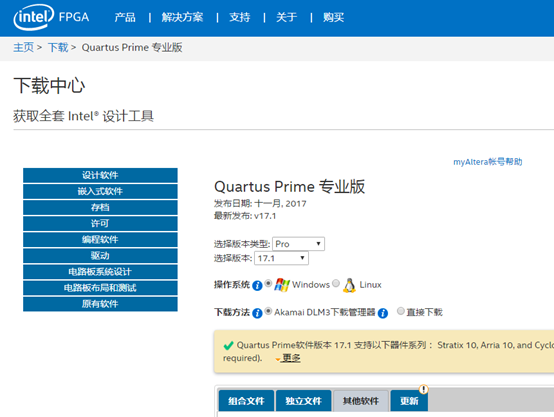The image size is (554, 417).
Task: Open the version 17.1 dropdown
Action: [281, 258]
